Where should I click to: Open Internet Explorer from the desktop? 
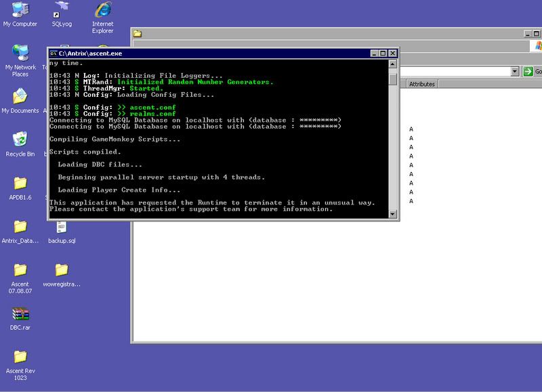(x=102, y=10)
